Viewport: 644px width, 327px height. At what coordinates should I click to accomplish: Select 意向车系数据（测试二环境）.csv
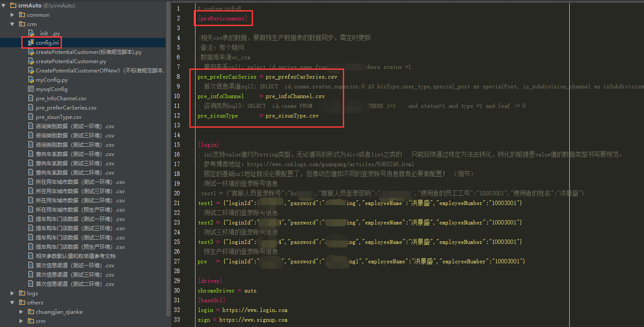coord(75,173)
